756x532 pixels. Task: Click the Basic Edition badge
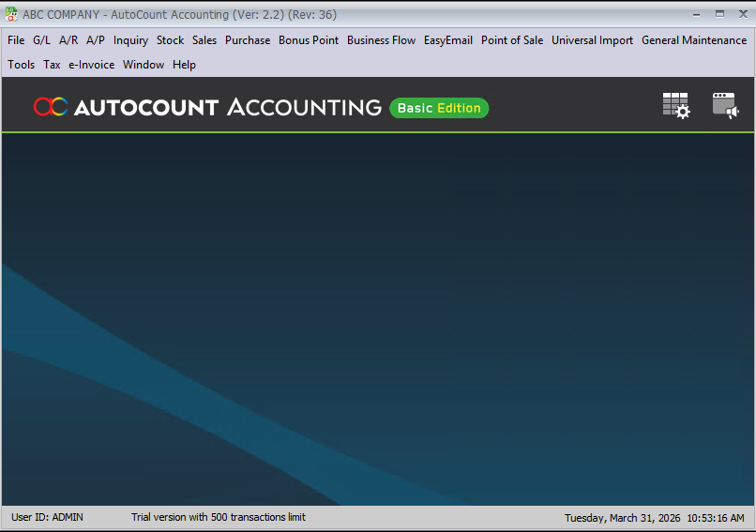point(439,108)
